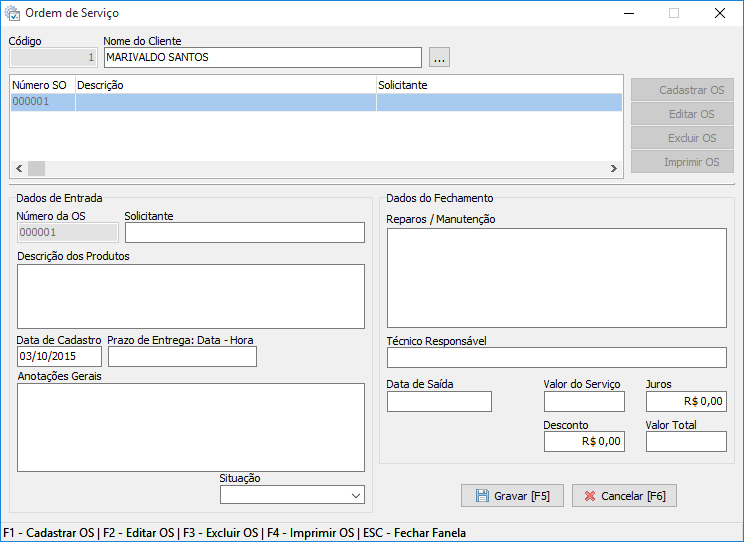
Task: Focus the Solicitante text field
Action: click(244, 233)
